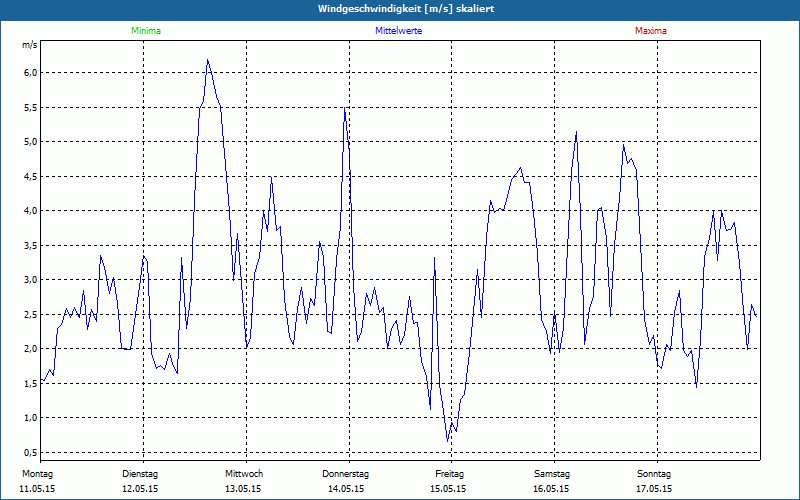
Task: Click the Freitag day label
Action: 449,474
